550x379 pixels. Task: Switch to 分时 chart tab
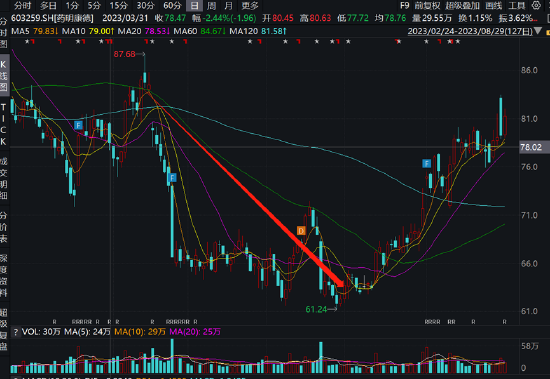(x=22, y=6)
